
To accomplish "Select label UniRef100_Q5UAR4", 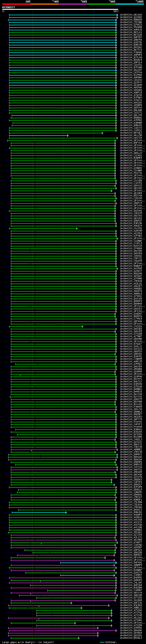I will tap(131, 369).
